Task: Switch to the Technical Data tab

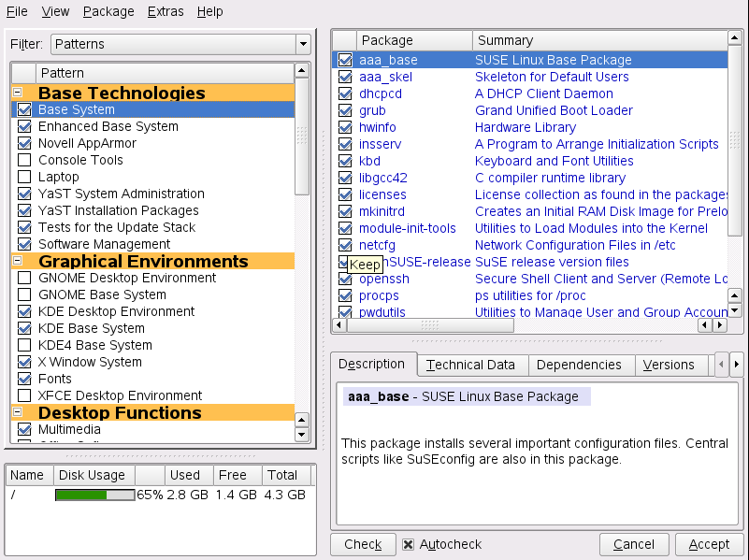Action: coord(472,365)
